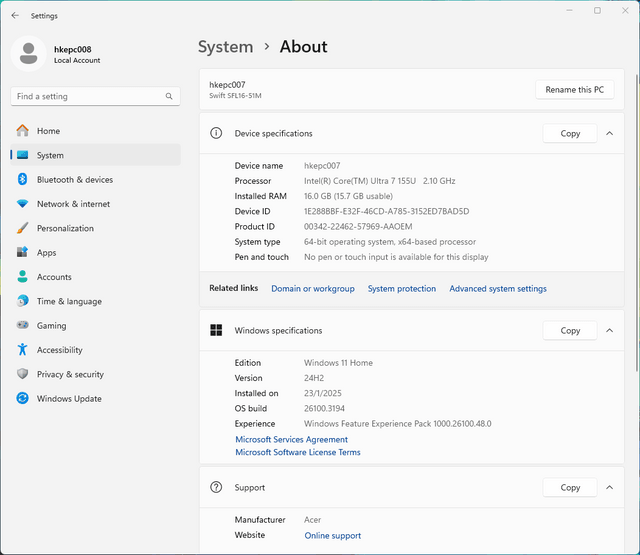Click the Product ID value 00342-22462-57969-AAOEM
This screenshot has width=640, height=555.
pyautogui.click(x=358, y=226)
